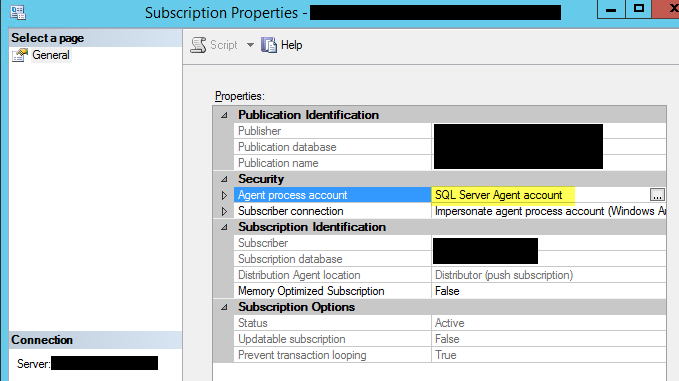The height and width of the screenshot is (381, 679).
Task: Click the Distributor (push subscription) value
Action: click(504, 275)
